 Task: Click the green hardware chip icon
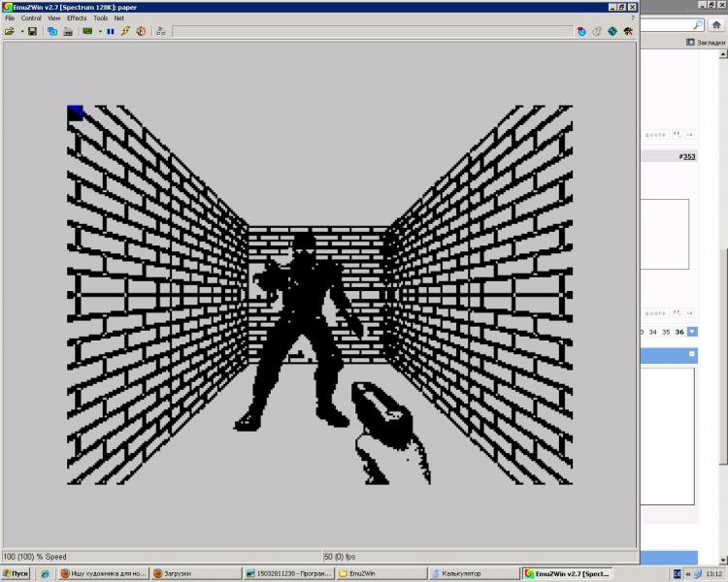(87, 31)
